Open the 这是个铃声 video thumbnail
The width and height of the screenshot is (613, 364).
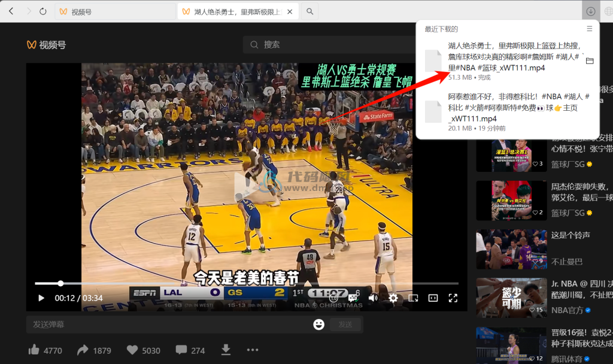(x=511, y=249)
